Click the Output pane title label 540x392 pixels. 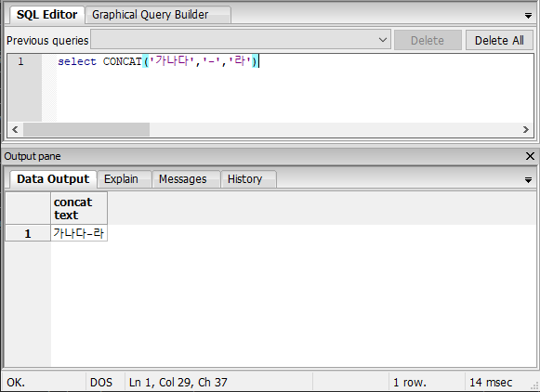(x=33, y=156)
